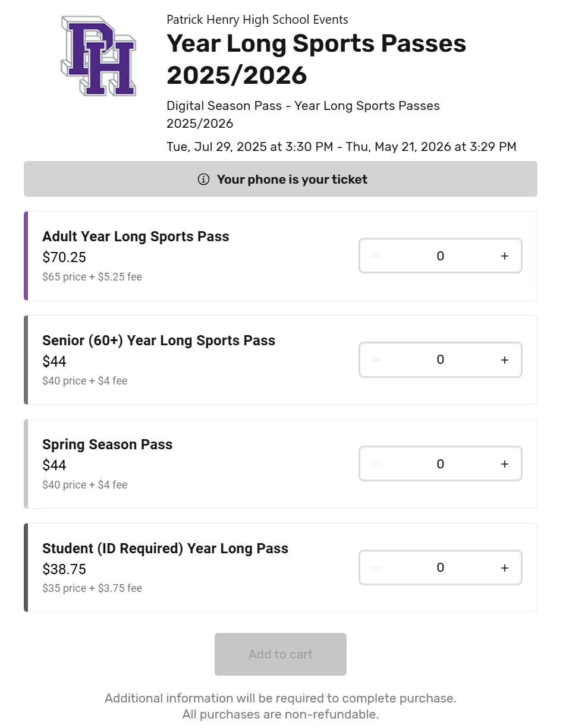Reduce Spring Season Pass quantity

pyautogui.click(x=376, y=464)
